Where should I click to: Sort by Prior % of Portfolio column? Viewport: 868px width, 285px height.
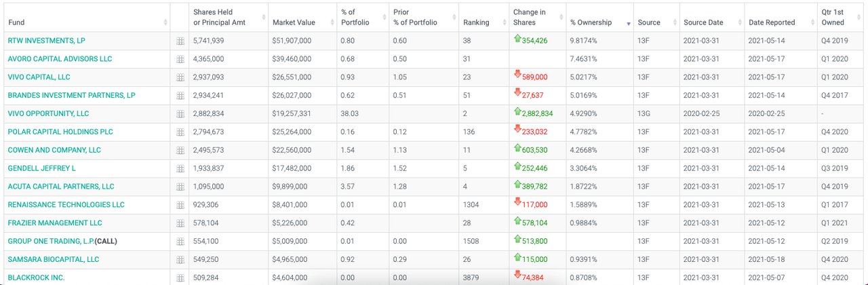(424, 18)
